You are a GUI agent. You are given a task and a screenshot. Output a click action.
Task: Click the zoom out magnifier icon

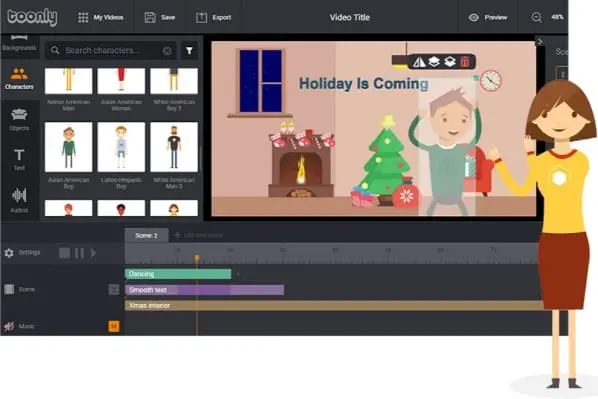point(536,18)
